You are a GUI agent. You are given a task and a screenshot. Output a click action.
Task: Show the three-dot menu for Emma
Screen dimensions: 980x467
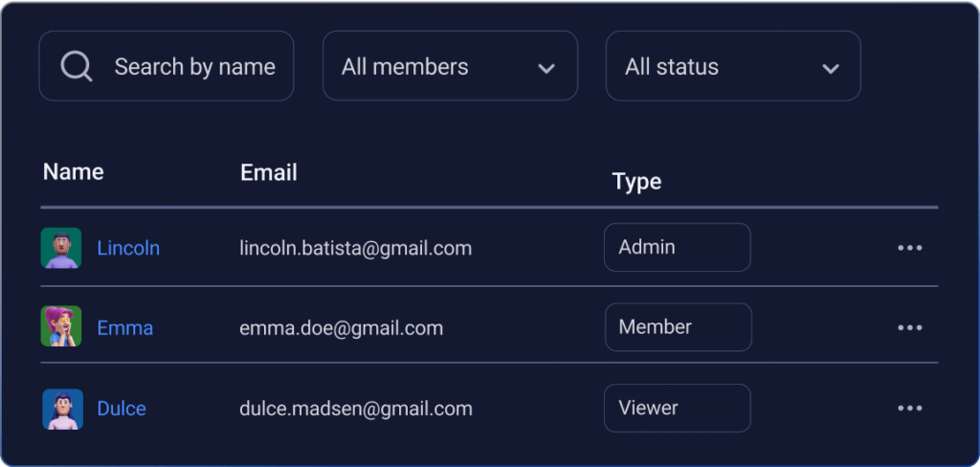[909, 328]
